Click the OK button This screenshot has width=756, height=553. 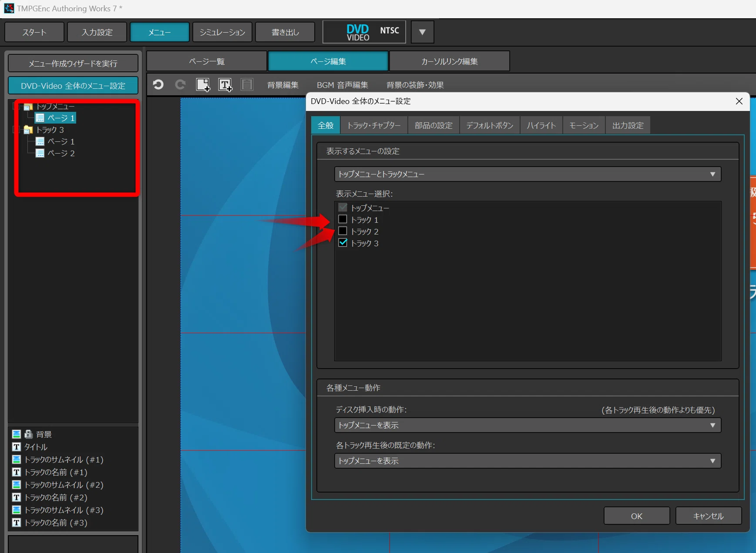pos(637,516)
